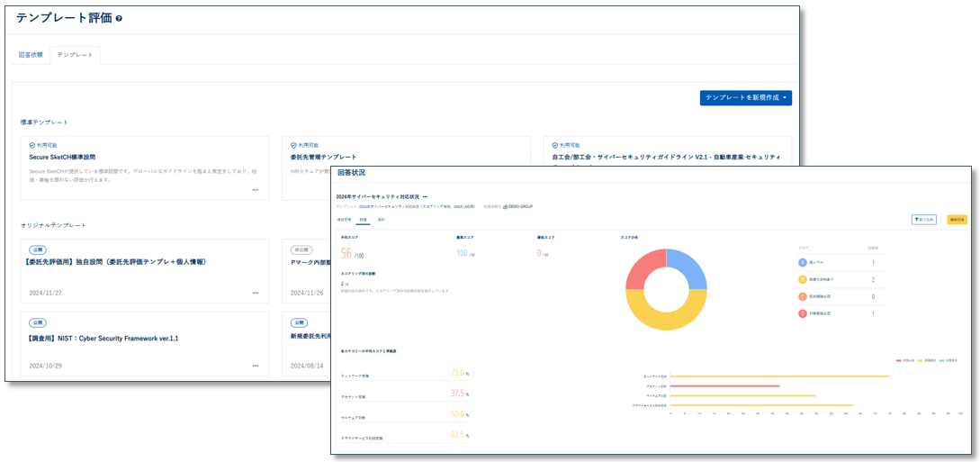The width and height of the screenshot is (980, 462).
Task: Click blue A score badge
Action: tap(803, 263)
